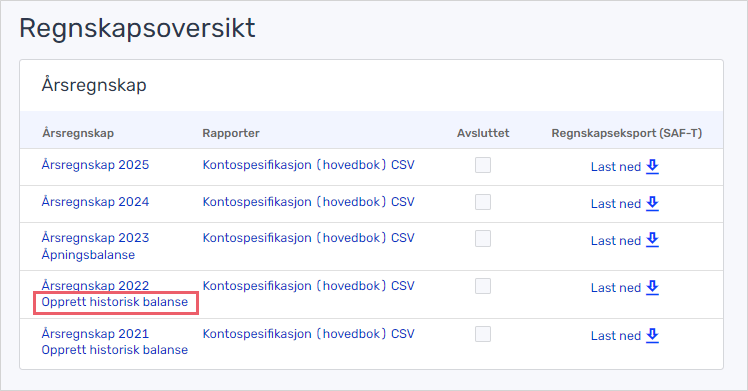The width and height of the screenshot is (748, 391).
Task: Open Årsregnskap 2023 link
Action: click(x=95, y=237)
